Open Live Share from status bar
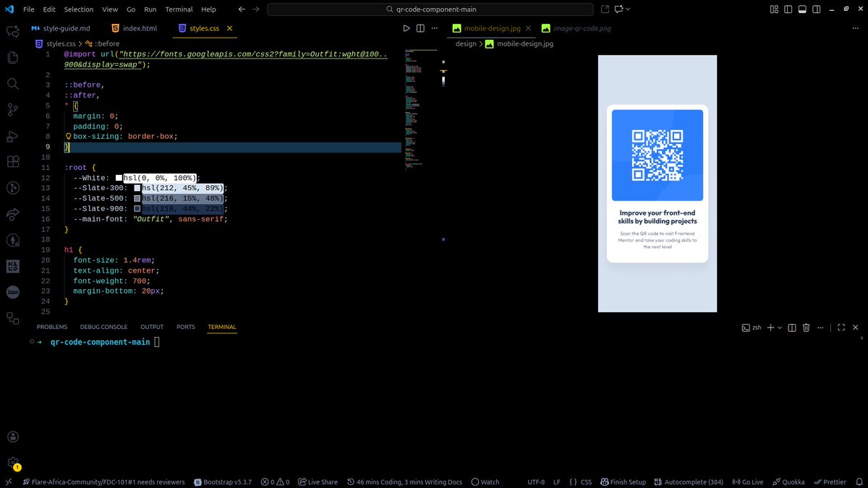The width and height of the screenshot is (868, 488). click(318, 481)
